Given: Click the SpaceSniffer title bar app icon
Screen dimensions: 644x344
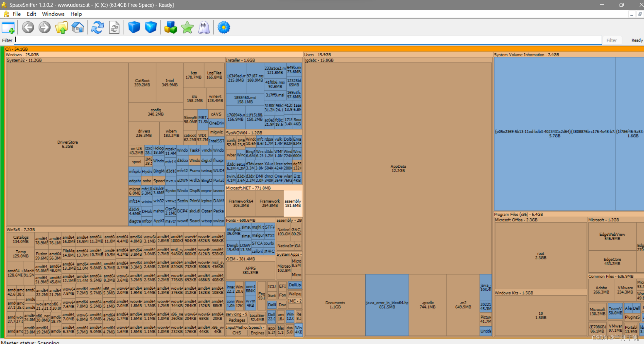Looking at the screenshot, I should click(x=4, y=5).
